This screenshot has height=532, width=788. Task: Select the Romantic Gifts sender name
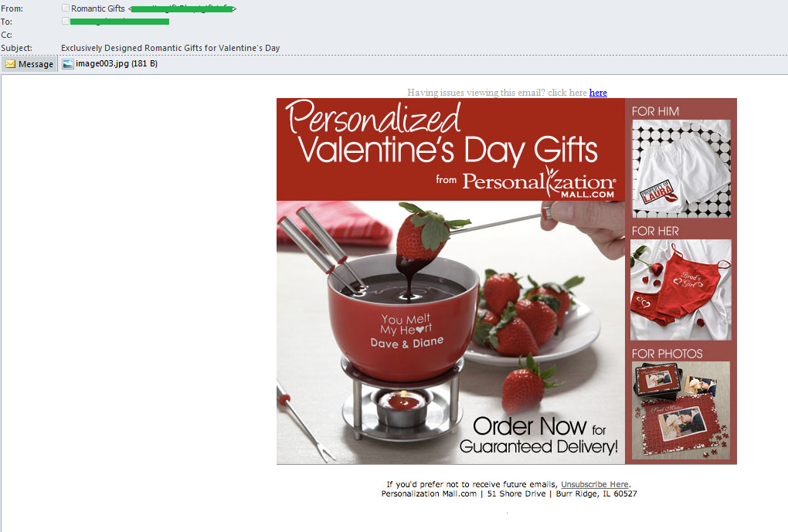(x=98, y=8)
